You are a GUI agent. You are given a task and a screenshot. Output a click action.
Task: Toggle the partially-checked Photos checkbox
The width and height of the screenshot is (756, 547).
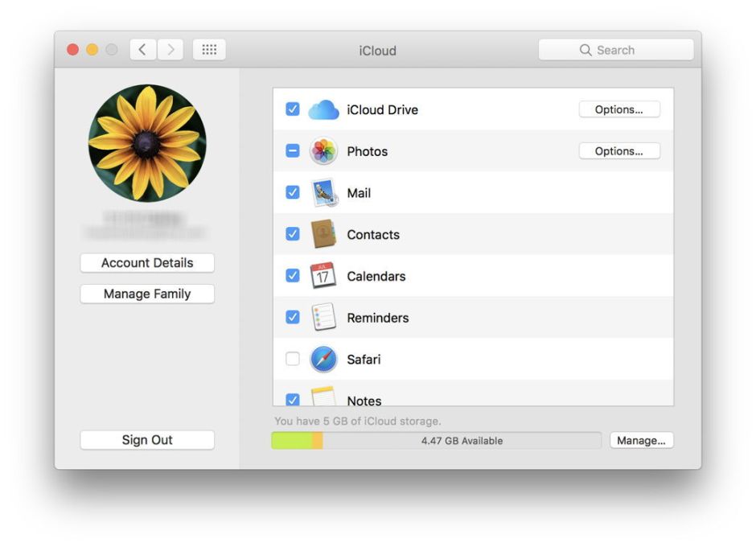[293, 151]
